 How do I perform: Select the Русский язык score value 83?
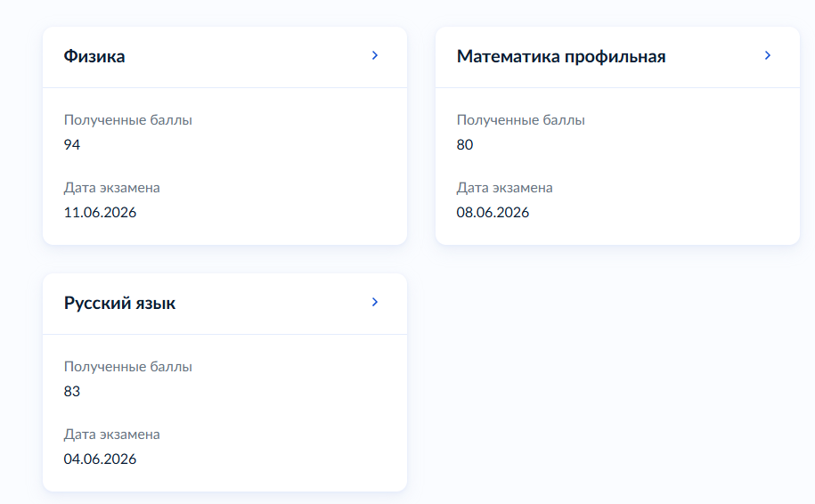coord(72,391)
